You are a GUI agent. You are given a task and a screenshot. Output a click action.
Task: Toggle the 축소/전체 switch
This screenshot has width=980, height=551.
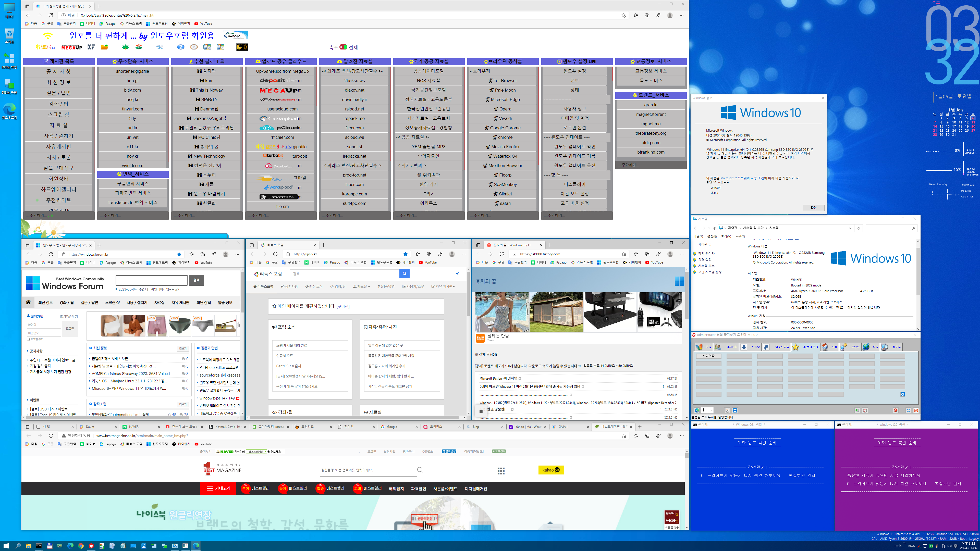[343, 47]
